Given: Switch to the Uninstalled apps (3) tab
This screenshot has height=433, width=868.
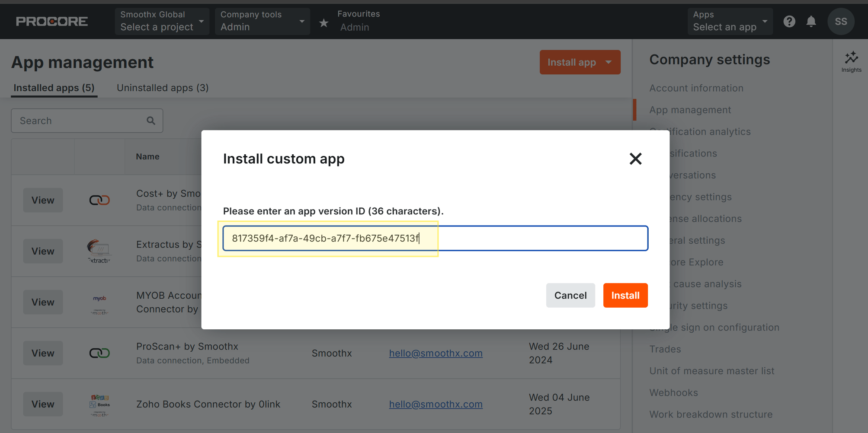Looking at the screenshot, I should pos(163,88).
